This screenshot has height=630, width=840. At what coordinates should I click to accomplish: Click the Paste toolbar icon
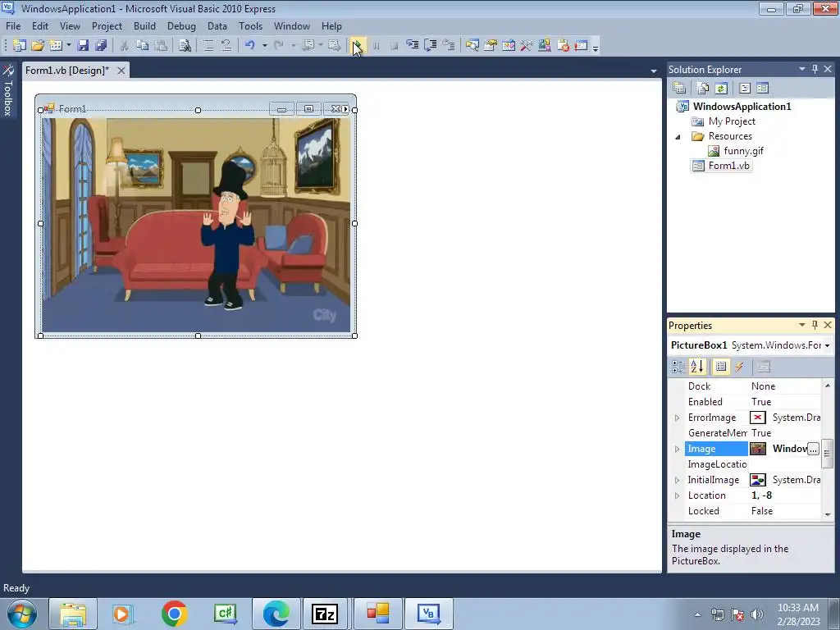[161, 46]
